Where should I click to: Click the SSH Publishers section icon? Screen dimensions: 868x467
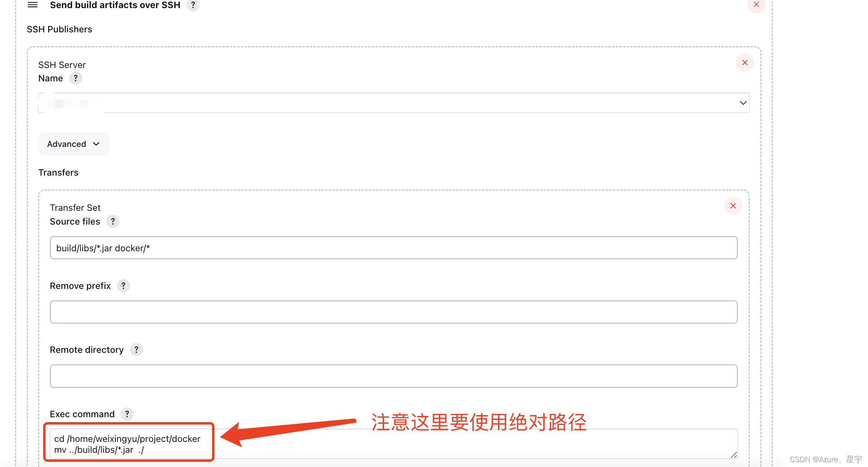tap(32, 5)
